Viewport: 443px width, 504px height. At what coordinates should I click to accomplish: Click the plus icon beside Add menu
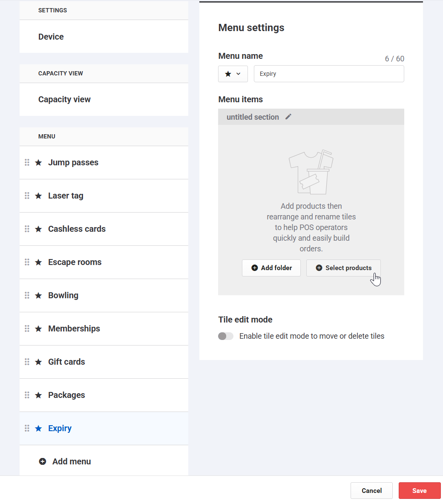(x=43, y=461)
